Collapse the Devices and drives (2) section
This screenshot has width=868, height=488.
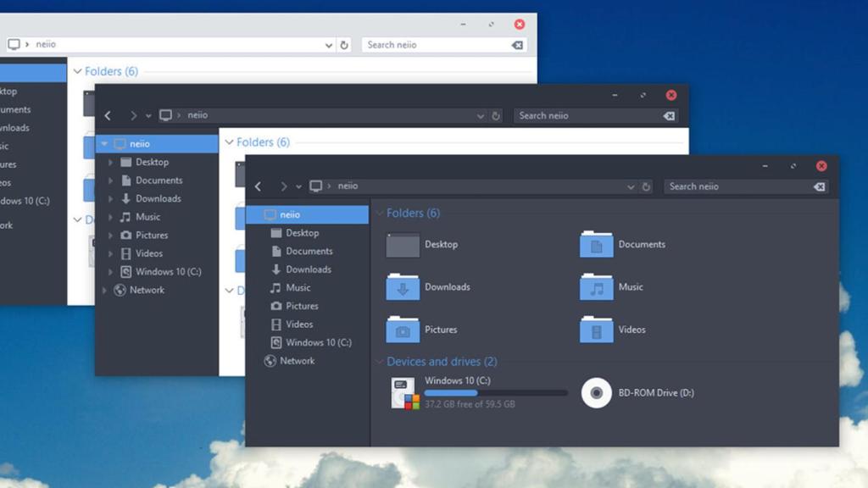(378, 361)
